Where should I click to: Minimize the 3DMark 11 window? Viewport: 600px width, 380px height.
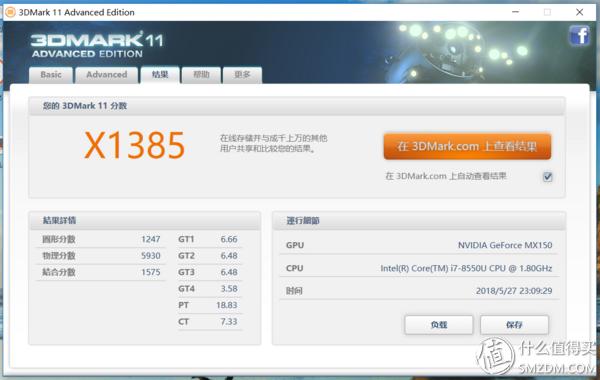[515, 12]
